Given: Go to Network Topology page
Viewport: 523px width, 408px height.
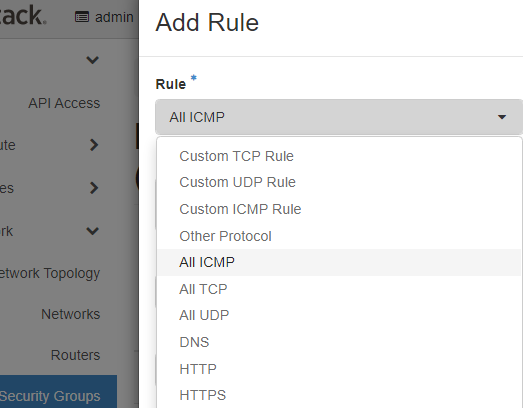Looking at the screenshot, I should (x=49, y=274).
